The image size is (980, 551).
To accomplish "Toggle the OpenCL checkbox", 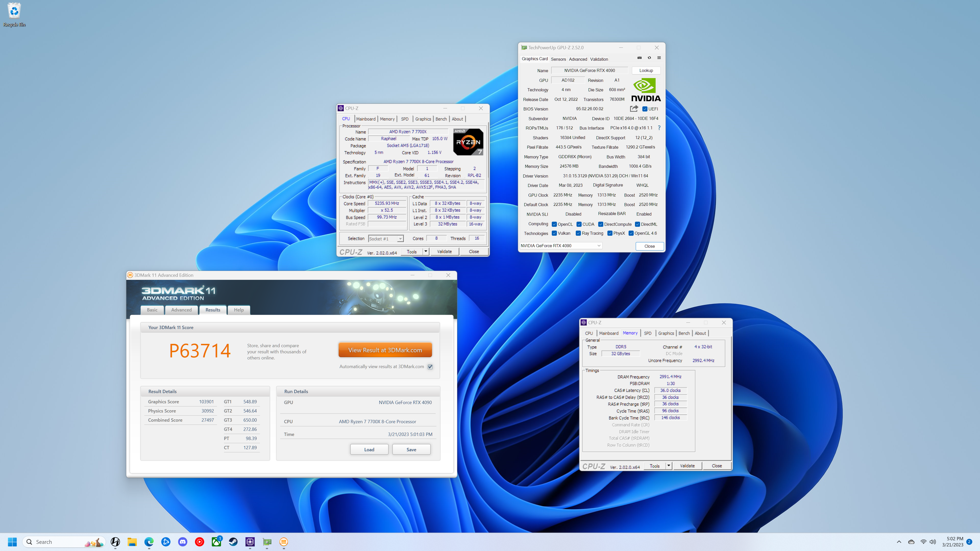I will (x=554, y=224).
